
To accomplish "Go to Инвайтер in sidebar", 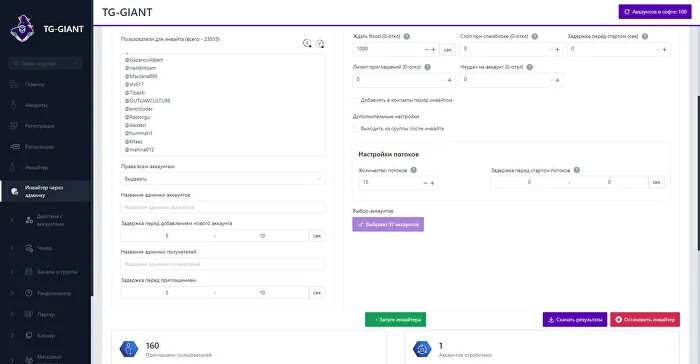I will pyautogui.click(x=36, y=167).
